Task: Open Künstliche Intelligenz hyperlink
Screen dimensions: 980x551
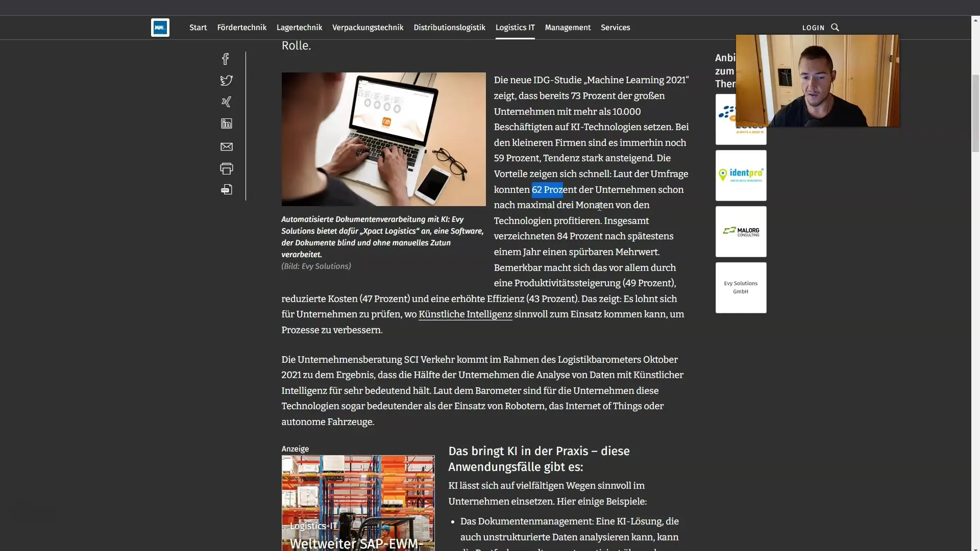Action: (x=464, y=314)
